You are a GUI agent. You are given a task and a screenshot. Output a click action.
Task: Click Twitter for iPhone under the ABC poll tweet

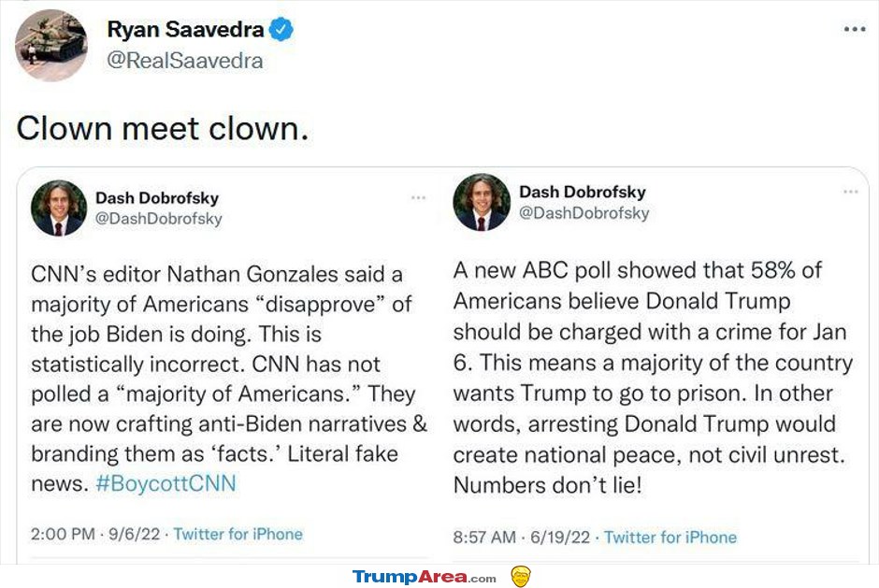pos(670,537)
